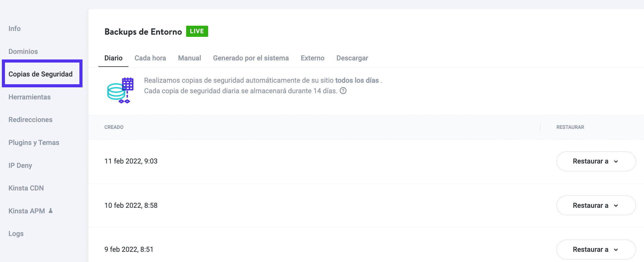Go to the Externo tab
Screen dimensions: 644x262
tap(312, 58)
